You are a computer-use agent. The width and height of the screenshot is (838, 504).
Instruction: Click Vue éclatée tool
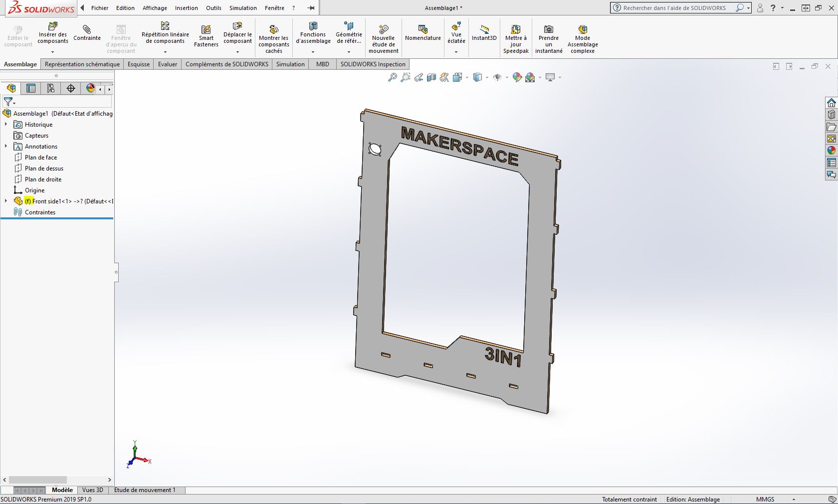(x=456, y=33)
